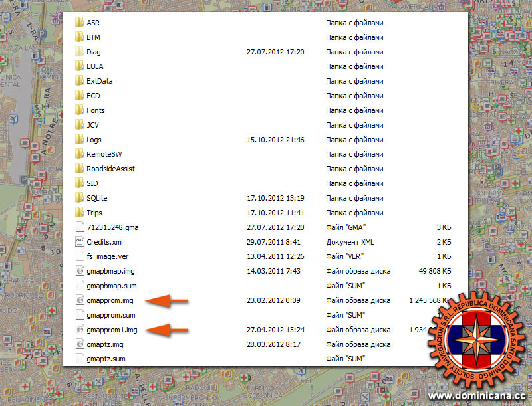
Task: Select the fs_image.ver file icon
Action: (x=79, y=256)
